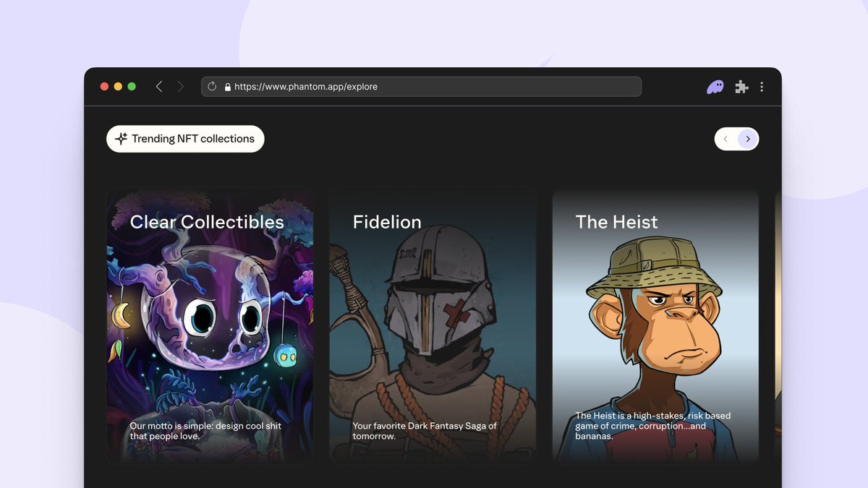This screenshot has width=868, height=488.
Task: Open the puzzle-piece extensions icon
Action: coord(741,87)
